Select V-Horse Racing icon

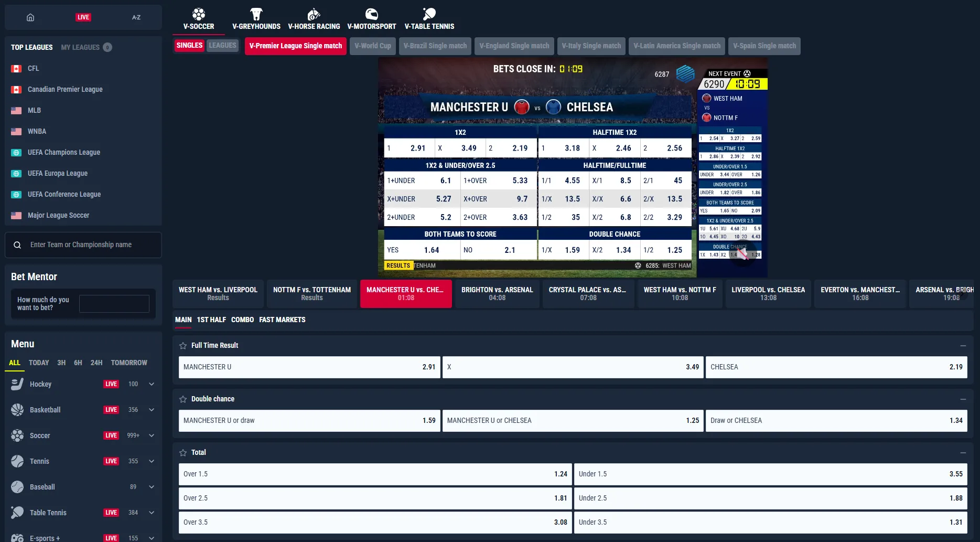[314, 14]
